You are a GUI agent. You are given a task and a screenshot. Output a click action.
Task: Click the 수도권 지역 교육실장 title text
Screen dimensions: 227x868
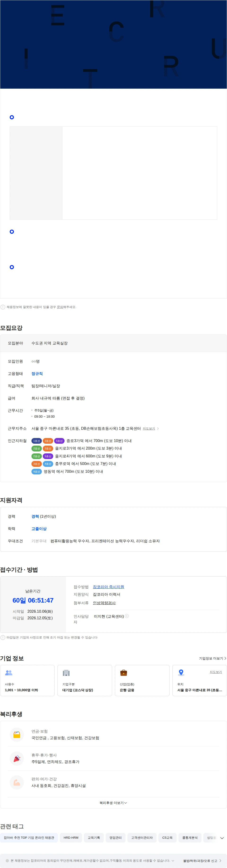[x=50, y=343]
